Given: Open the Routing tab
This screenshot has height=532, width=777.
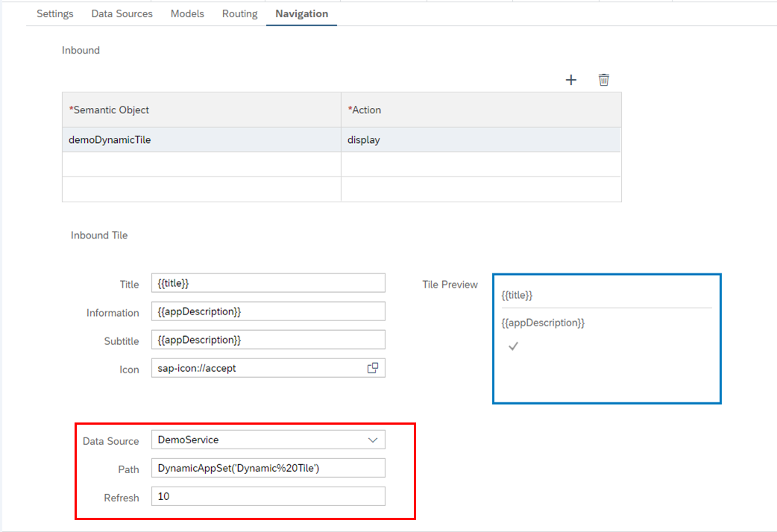Looking at the screenshot, I should pyautogui.click(x=239, y=13).
